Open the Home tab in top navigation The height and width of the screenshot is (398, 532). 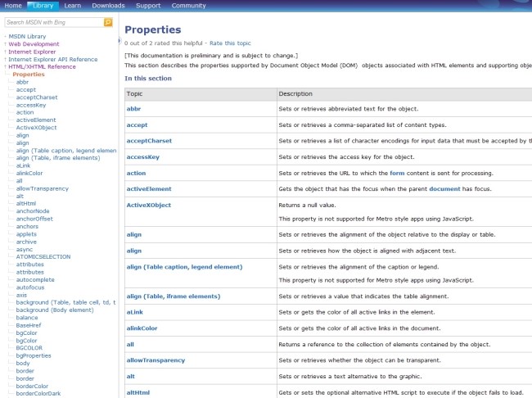tap(14, 5)
